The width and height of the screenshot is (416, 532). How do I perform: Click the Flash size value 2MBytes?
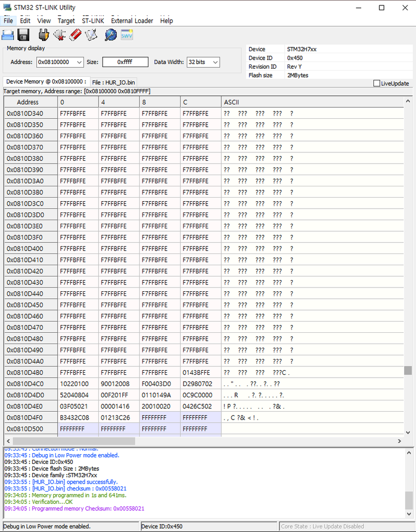pos(298,75)
